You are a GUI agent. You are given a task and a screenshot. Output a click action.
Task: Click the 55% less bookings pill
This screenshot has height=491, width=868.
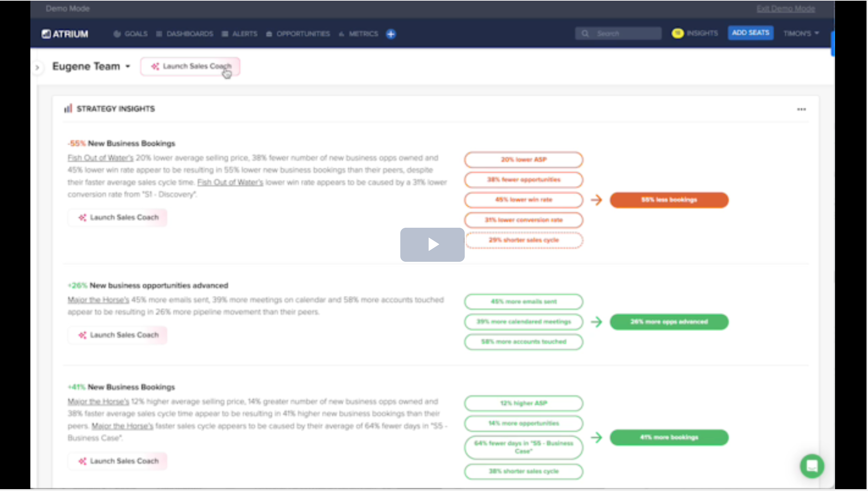669,200
